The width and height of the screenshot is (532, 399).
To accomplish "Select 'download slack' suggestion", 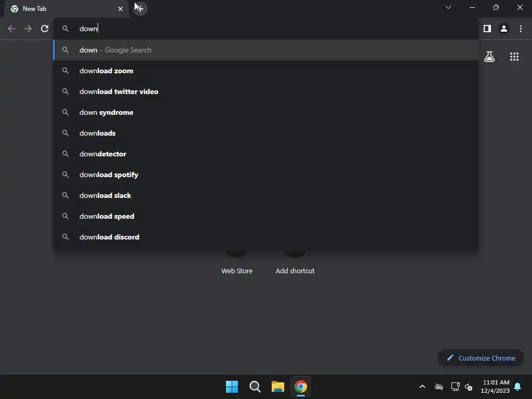I will pos(266,195).
